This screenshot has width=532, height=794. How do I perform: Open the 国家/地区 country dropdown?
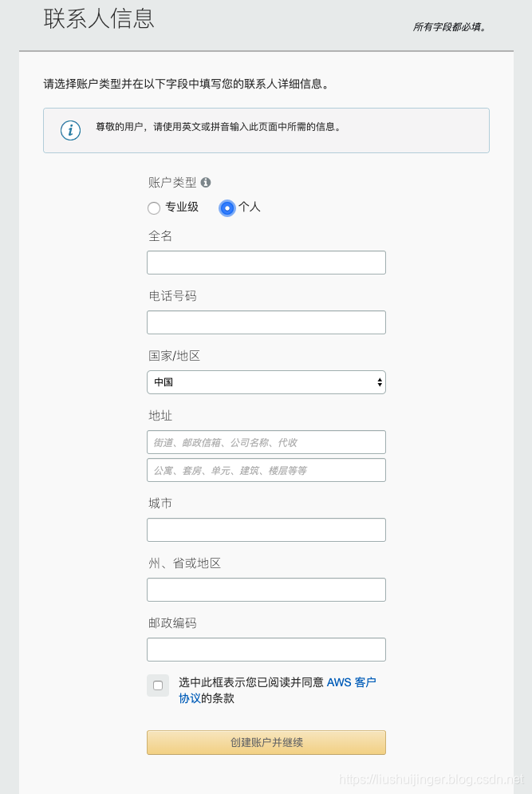click(266, 382)
